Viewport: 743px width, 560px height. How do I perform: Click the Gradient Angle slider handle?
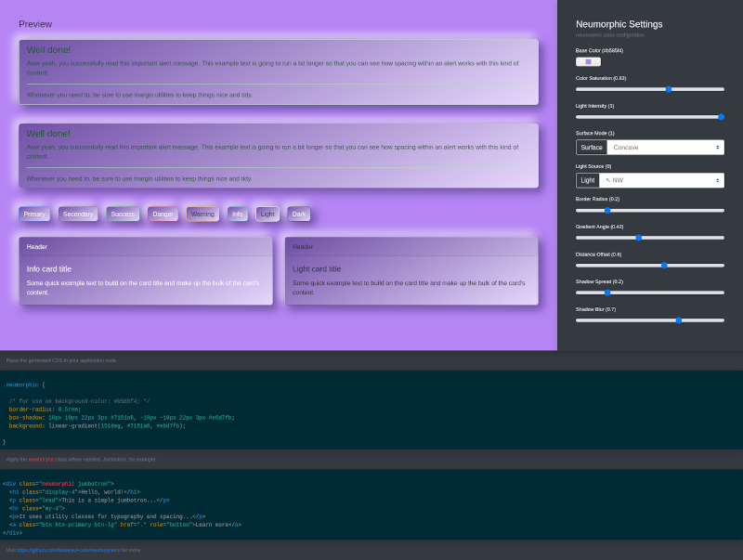click(638, 238)
